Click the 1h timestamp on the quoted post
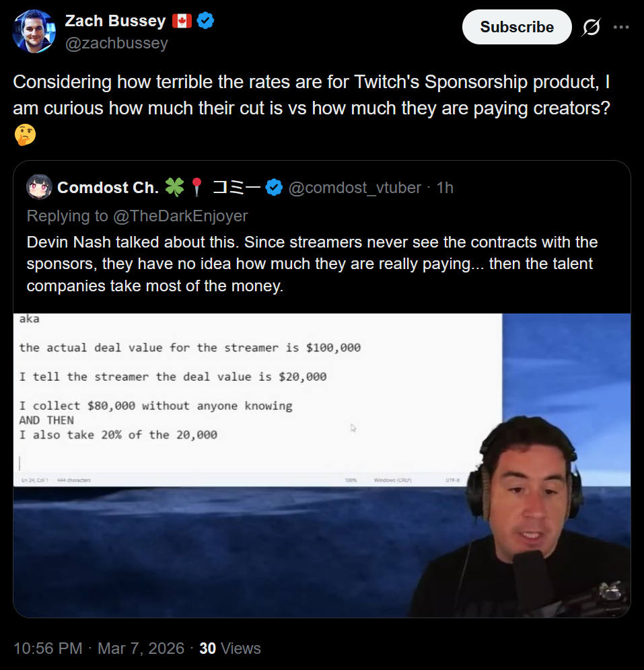The width and height of the screenshot is (644, 670). [445, 188]
